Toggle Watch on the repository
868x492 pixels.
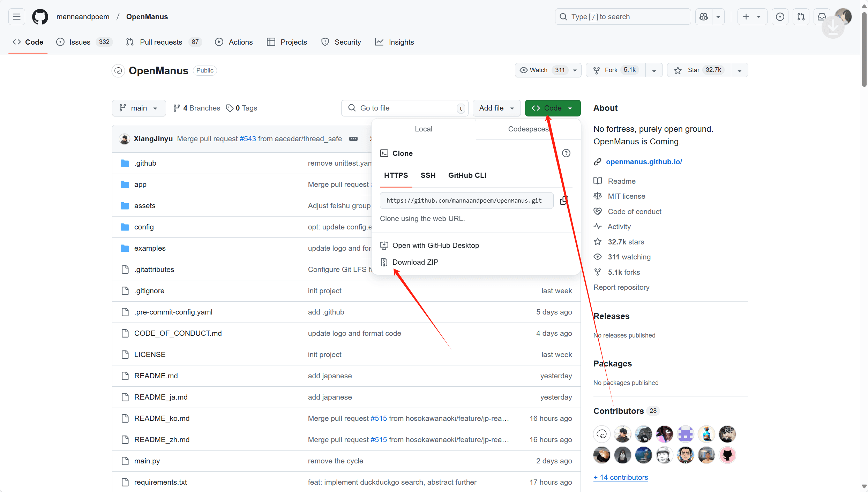tap(548, 70)
